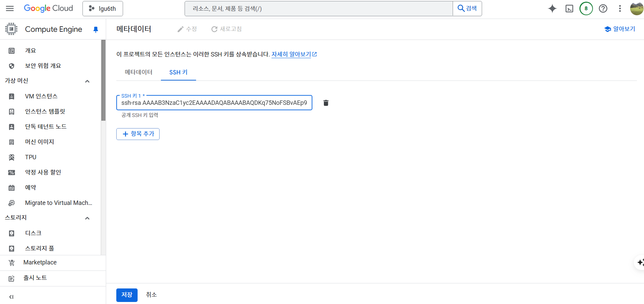
Task: Click the 취소 cancel button
Action: click(151, 295)
